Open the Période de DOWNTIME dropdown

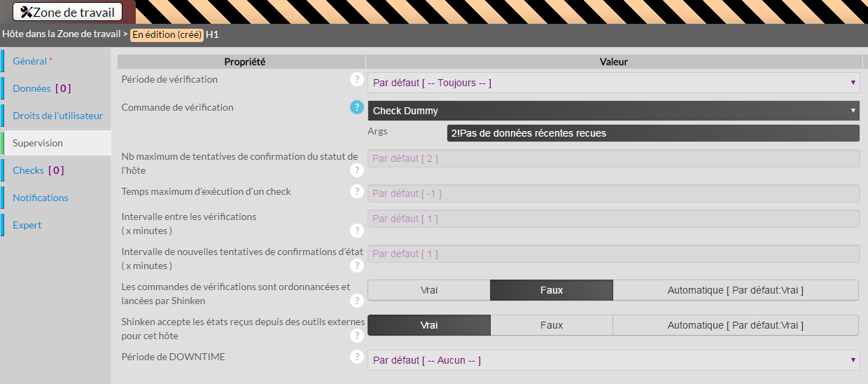[612, 360]
